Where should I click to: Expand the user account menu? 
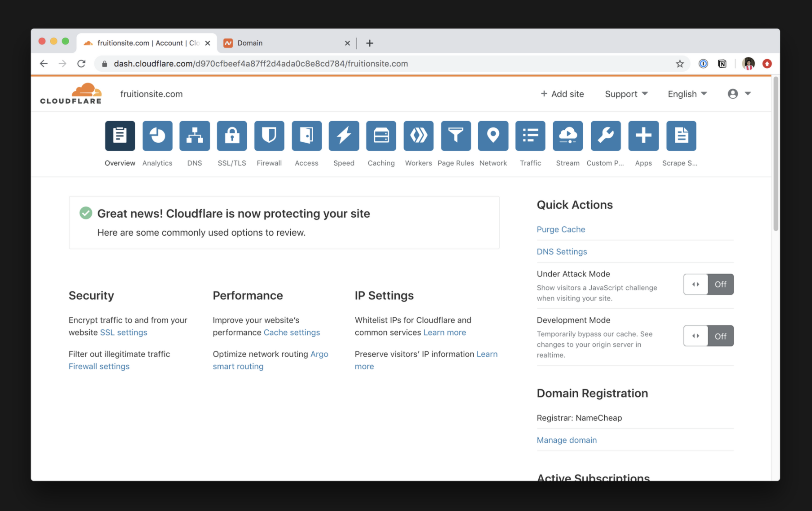[739, 94]
